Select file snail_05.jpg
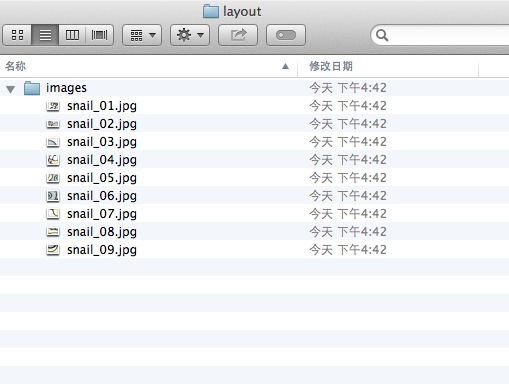 [x=102, y=178]
